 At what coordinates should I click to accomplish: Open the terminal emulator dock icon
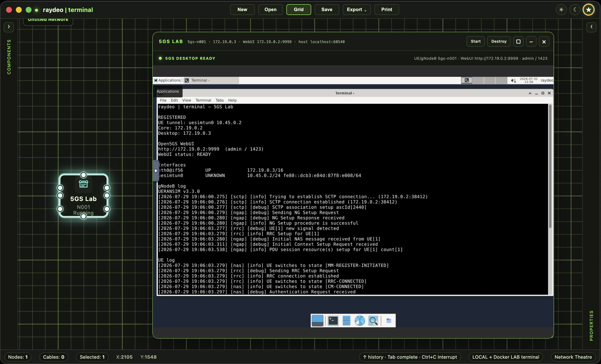(333, 320)
